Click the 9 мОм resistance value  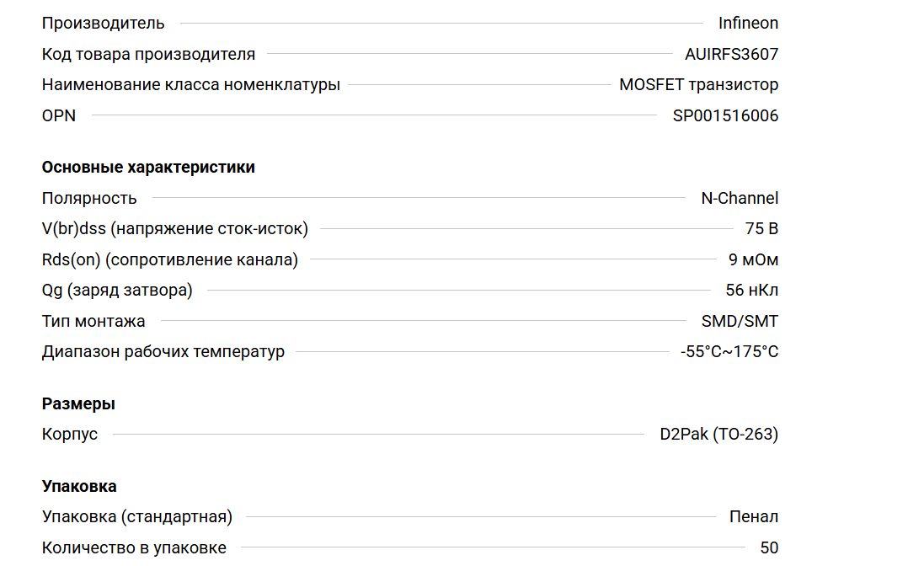[753, 259]
